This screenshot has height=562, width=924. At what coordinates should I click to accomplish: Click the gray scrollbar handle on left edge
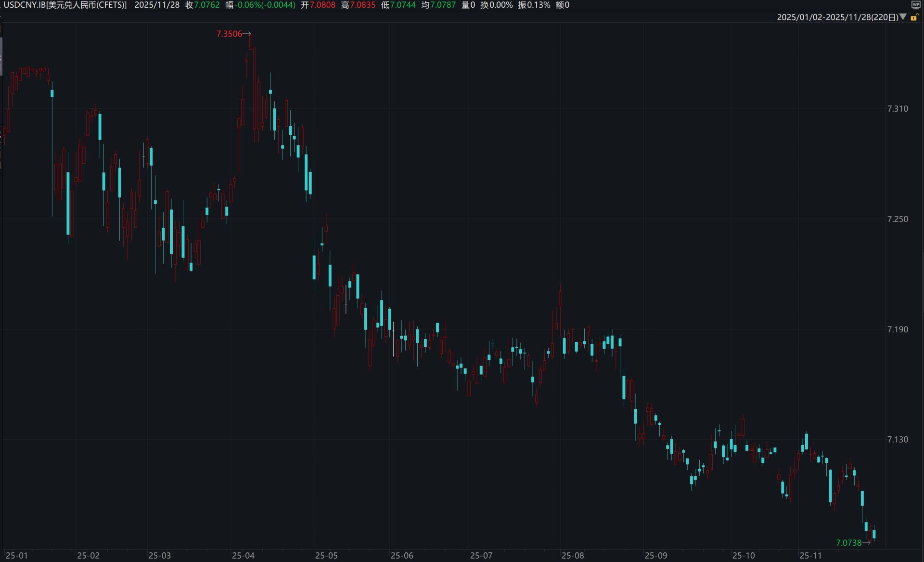(1, 55)
